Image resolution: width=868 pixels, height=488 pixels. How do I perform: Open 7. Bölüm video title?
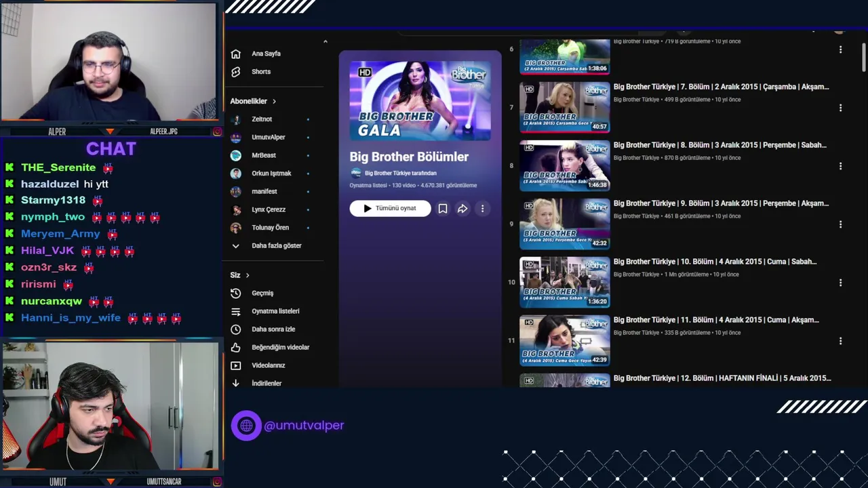pos(721,87)
